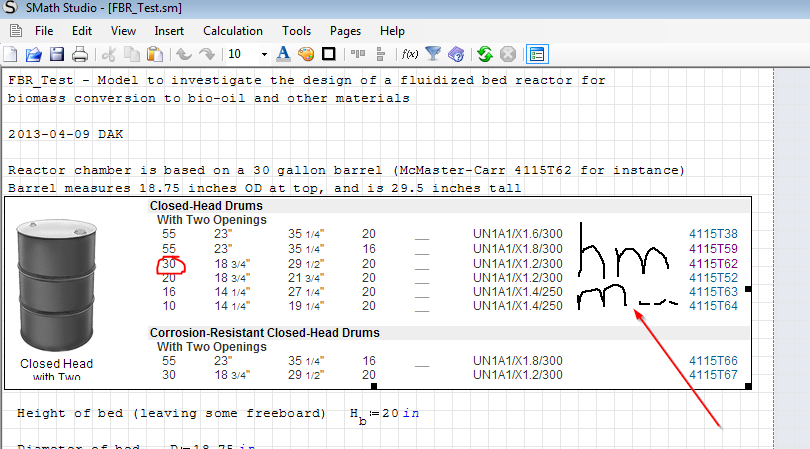Undo the last action
The image size is (810, 449).
pos(184,54)
